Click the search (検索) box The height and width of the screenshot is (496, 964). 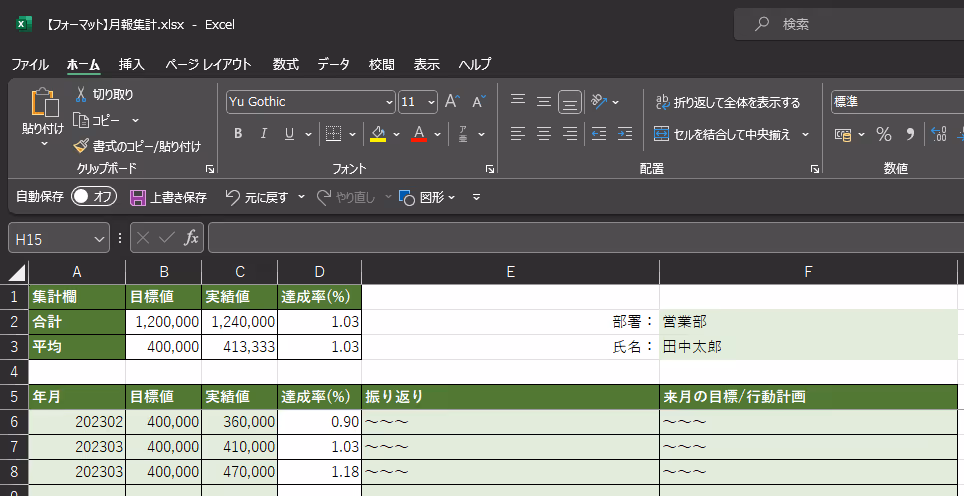(849, 24)
